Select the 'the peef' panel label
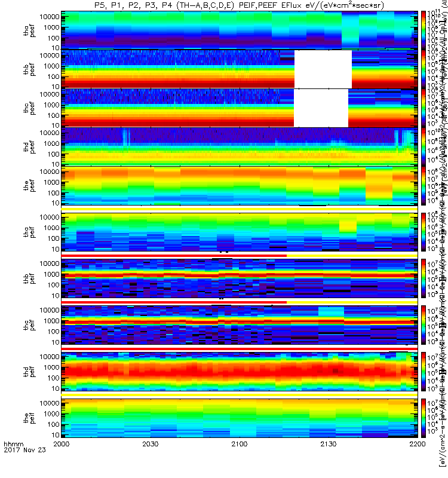Viewport: 448px width, 478px height. (x=29, y=186)
